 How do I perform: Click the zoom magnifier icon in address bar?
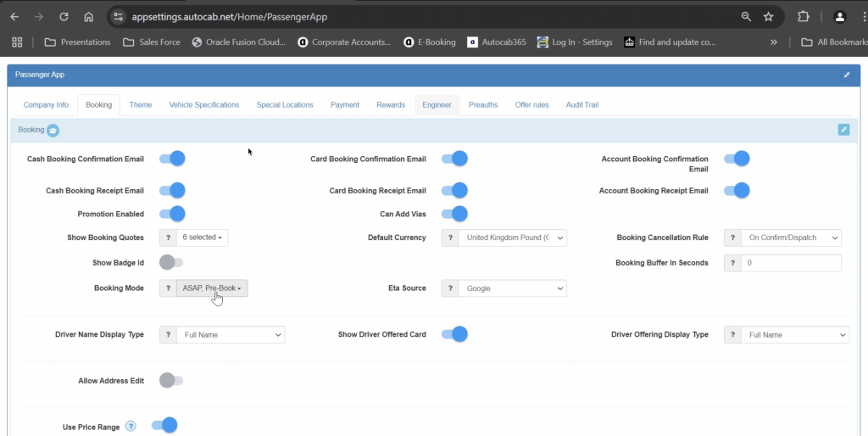746,17
